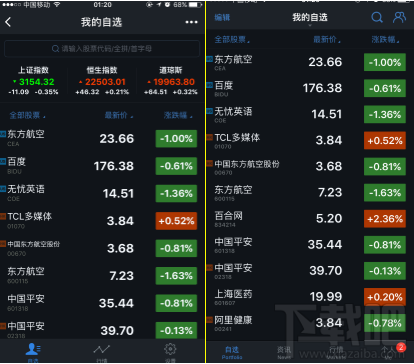Screen dimensions: 414x364
Task: Tap price 19.99 for 上海医药
Action: click(326, 297)
